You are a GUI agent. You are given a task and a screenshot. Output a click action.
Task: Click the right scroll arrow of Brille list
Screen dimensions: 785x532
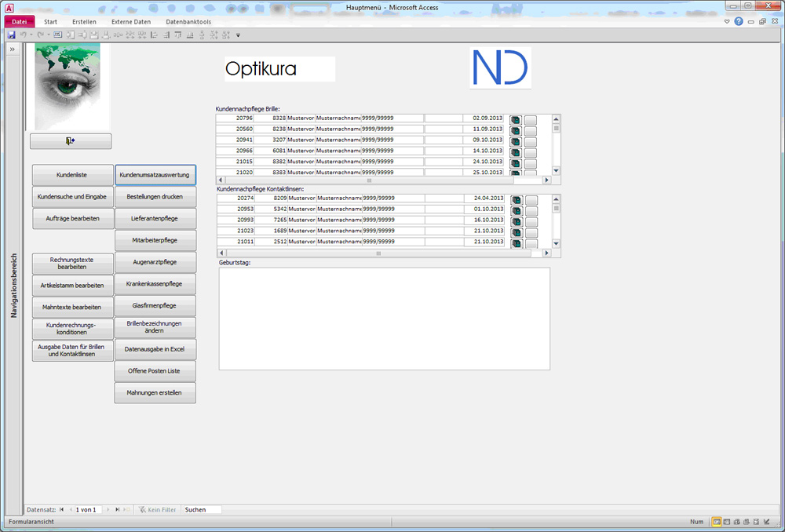[546, 180]
